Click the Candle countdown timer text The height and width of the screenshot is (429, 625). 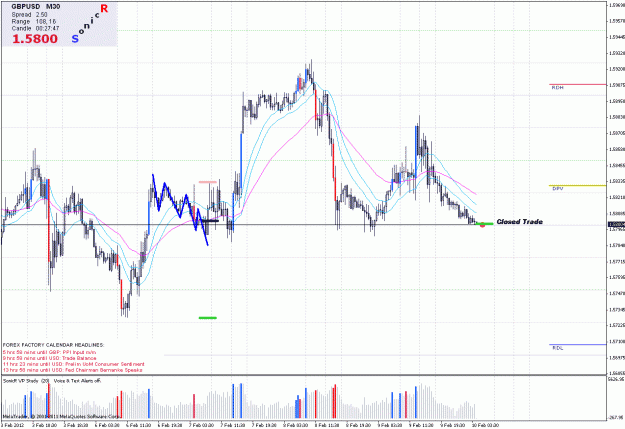(x=35, y=28)
